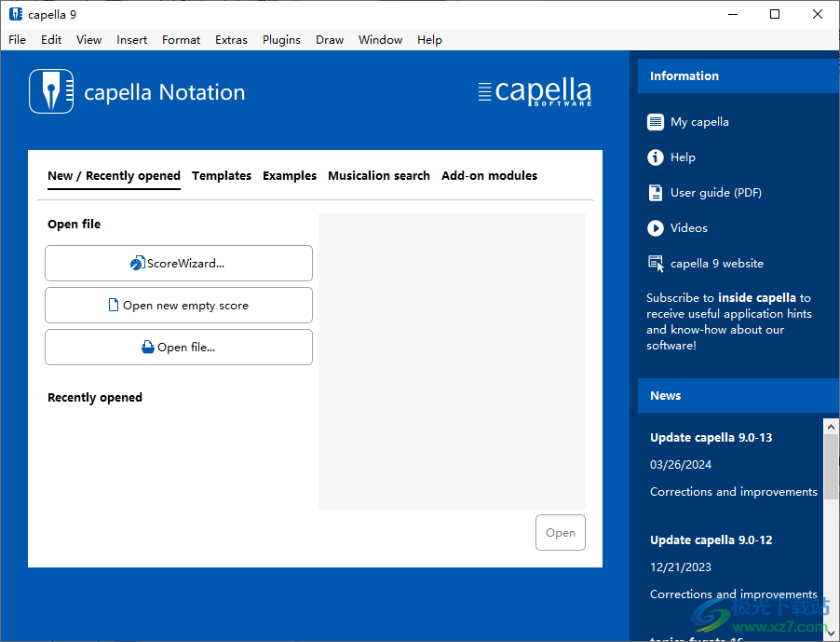Image resolution: width=840 pixels, height=642 pixels.
Task: Click the capella 9 website icon
Action: click(656, 264)
